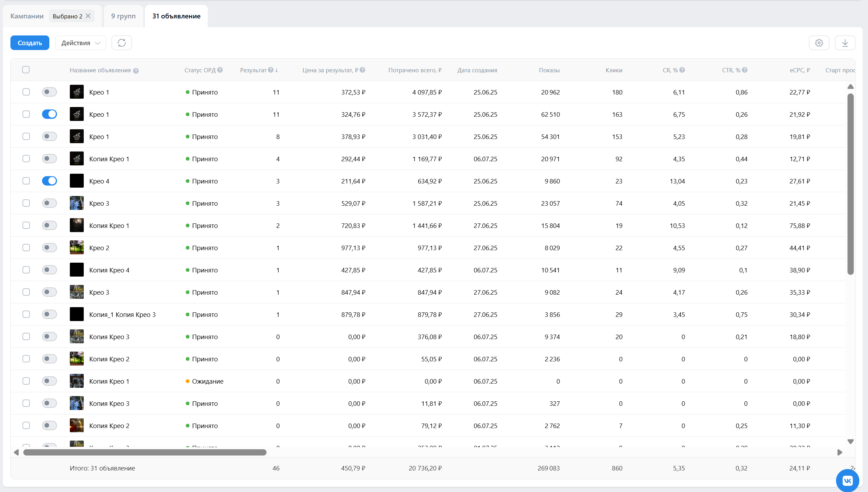Check the box for Копия_1 Копия Крео 3
The width and height of the screenshot is (868, 492).
tap(26, 314)
